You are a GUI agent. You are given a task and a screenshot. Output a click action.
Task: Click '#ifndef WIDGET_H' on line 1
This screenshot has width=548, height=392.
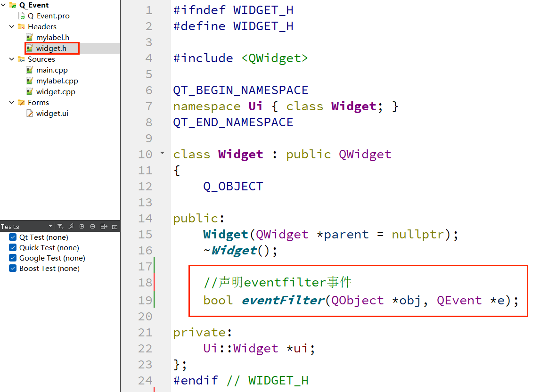(233, 10)
